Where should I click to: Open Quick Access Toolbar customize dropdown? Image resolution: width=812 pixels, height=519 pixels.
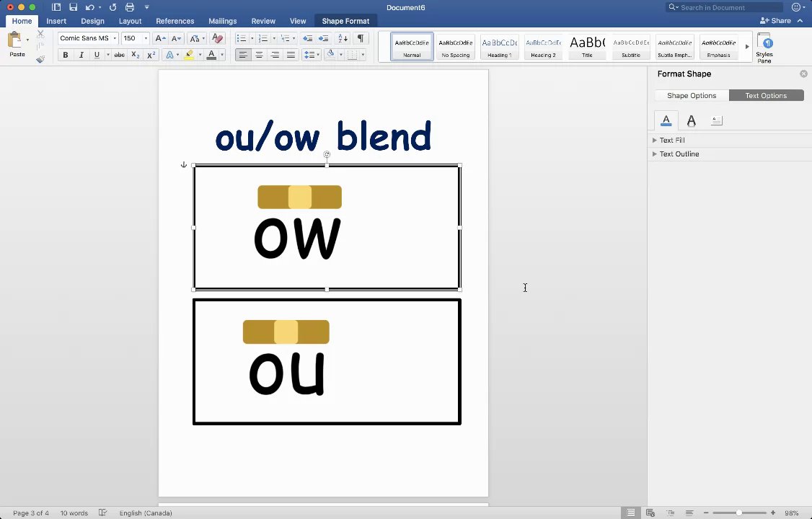[x=146, y=7]
